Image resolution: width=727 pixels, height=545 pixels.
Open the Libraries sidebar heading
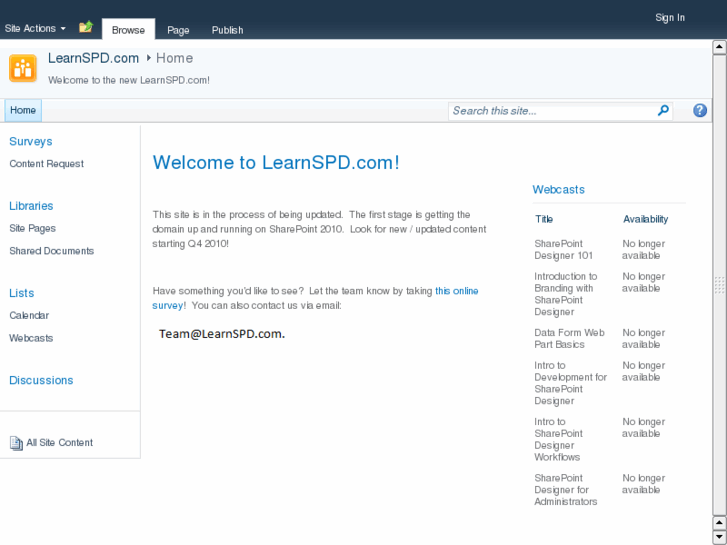[31, 206]
